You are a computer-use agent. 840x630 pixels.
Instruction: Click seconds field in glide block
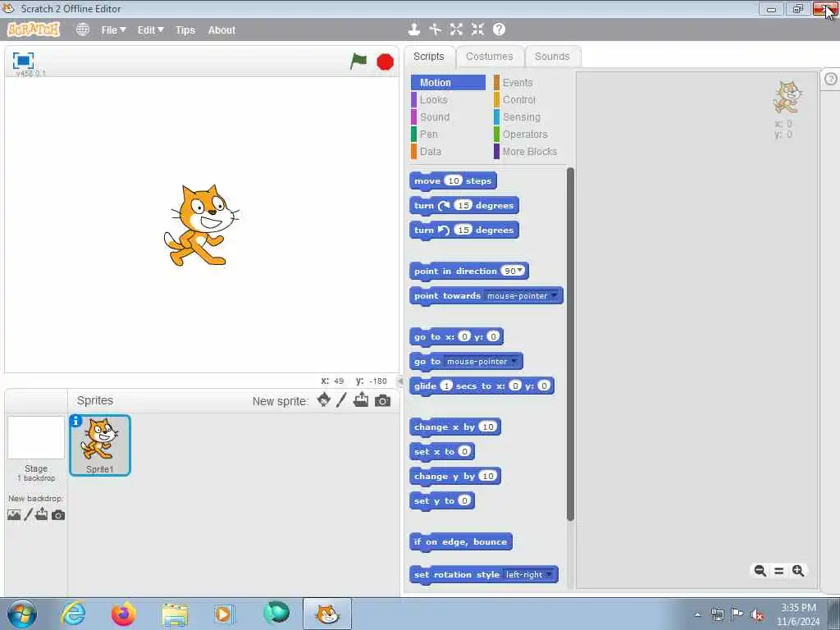point(446,386)
